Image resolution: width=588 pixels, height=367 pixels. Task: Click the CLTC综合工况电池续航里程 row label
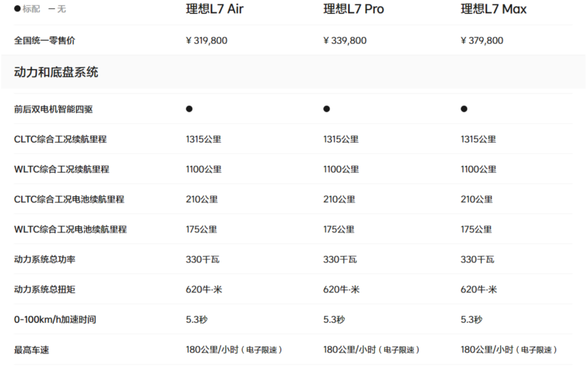coord(69,199)
